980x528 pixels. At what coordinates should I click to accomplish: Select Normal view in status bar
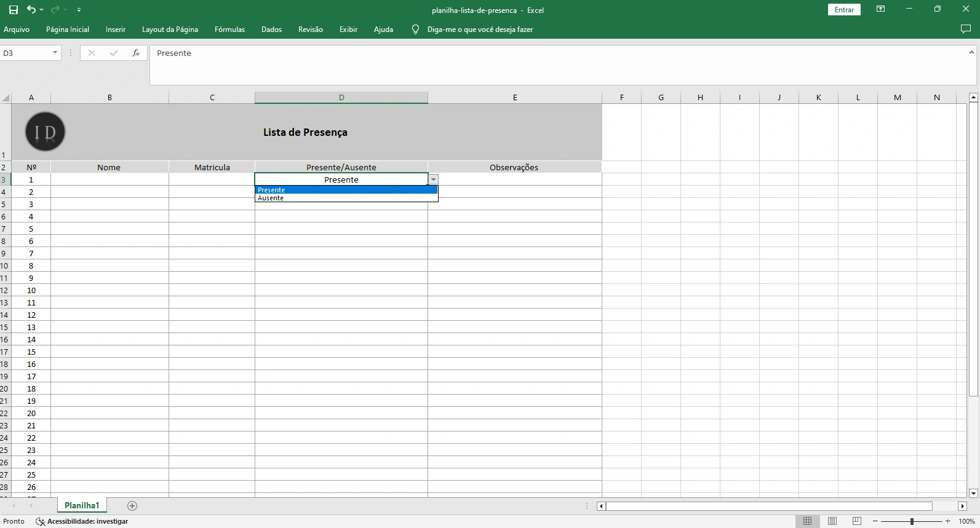pos(807,521)
